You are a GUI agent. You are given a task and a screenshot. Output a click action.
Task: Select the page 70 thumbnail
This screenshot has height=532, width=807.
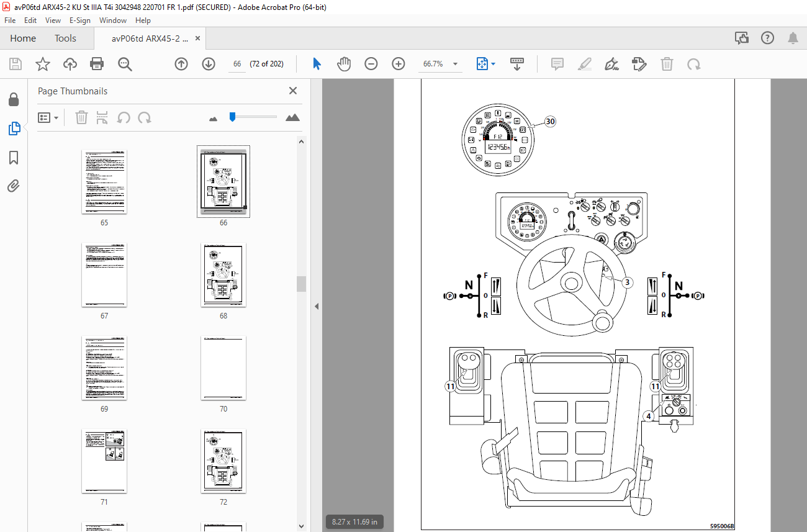[223, 367]
